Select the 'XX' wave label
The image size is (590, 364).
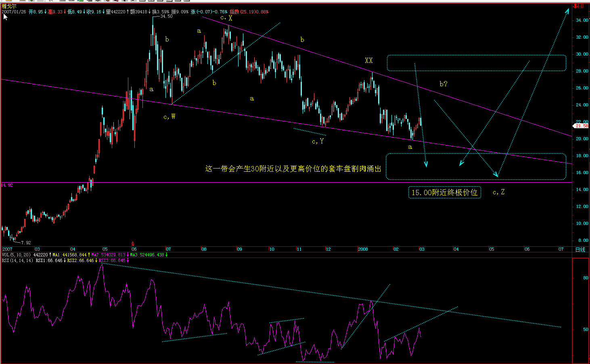pyautogui.click(x=369, y=60)
